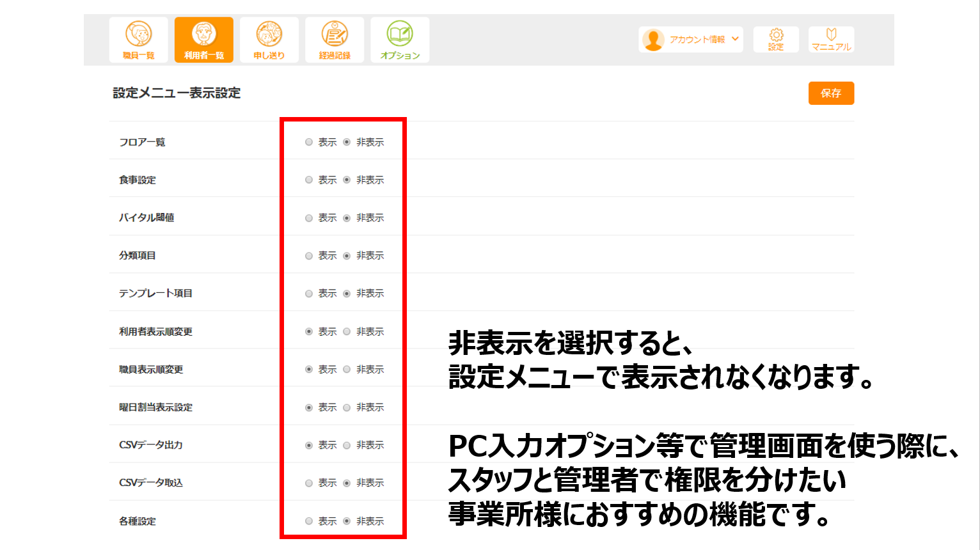Open the マニュアル manual icon
Image resolution: width=980 pixels, height=550 pixels.
831,35
